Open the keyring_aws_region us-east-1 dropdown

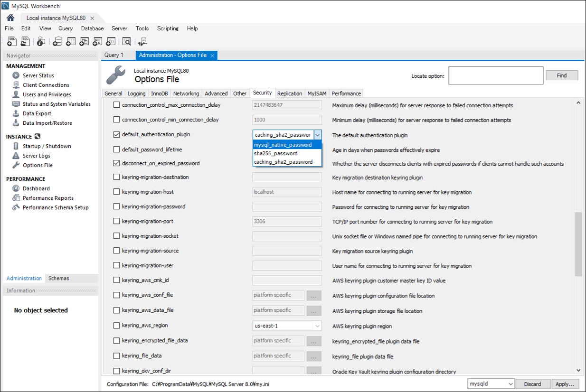[x=287, y=326]
